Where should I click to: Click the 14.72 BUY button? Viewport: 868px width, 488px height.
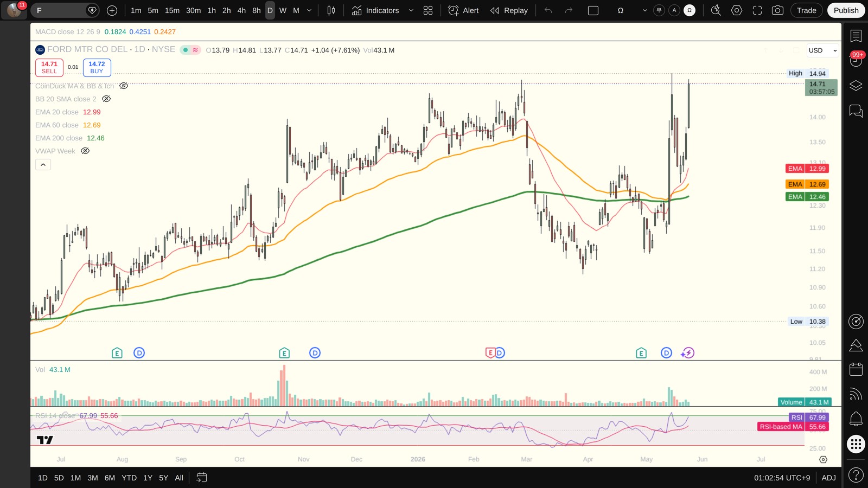coord(97,67)
